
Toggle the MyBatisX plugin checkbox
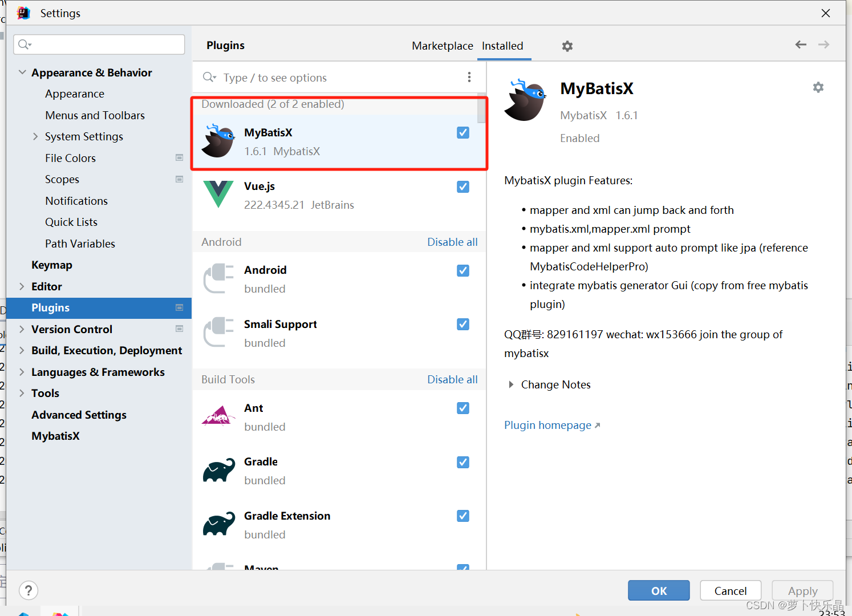tap(463, 133)
